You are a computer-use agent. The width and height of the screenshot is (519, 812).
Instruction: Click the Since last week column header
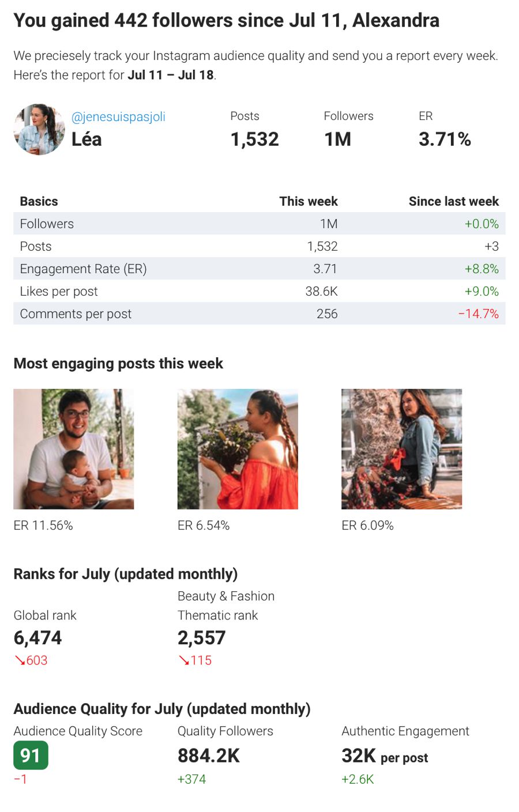click(x=454, y=201)
